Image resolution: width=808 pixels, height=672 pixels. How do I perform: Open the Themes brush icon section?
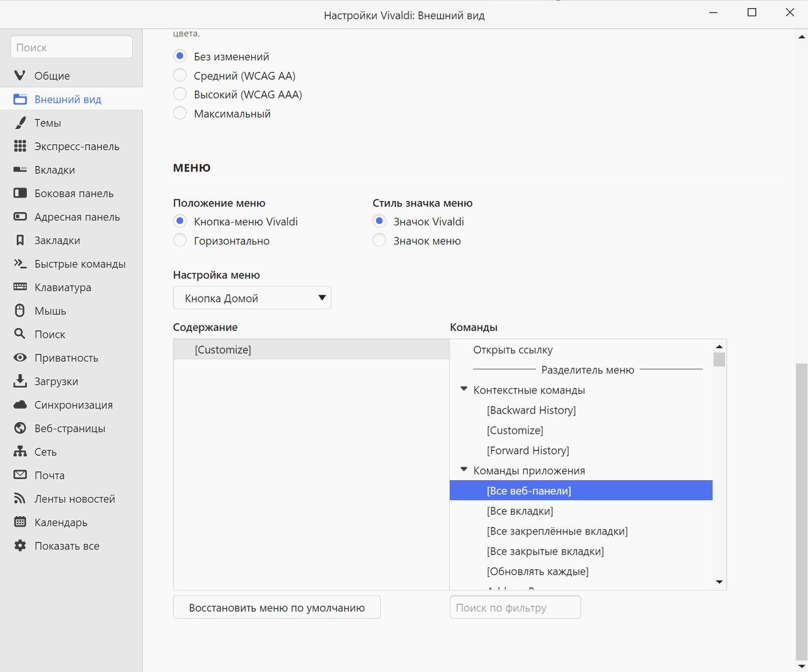20,123
